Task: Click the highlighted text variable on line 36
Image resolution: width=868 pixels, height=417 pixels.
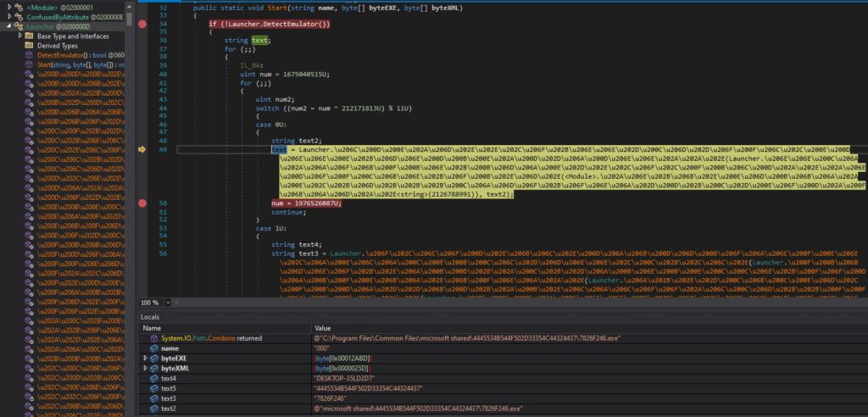Action: click(x=259, y=41)
